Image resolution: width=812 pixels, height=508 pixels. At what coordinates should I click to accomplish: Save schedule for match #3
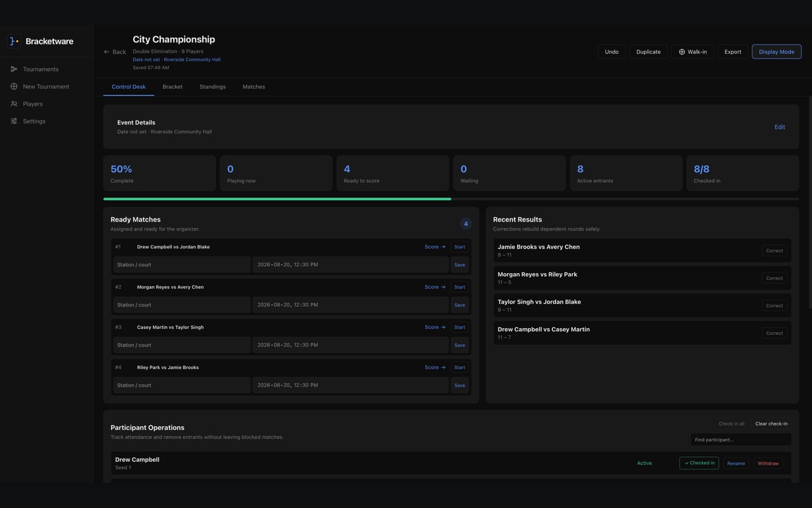point(459,345)
